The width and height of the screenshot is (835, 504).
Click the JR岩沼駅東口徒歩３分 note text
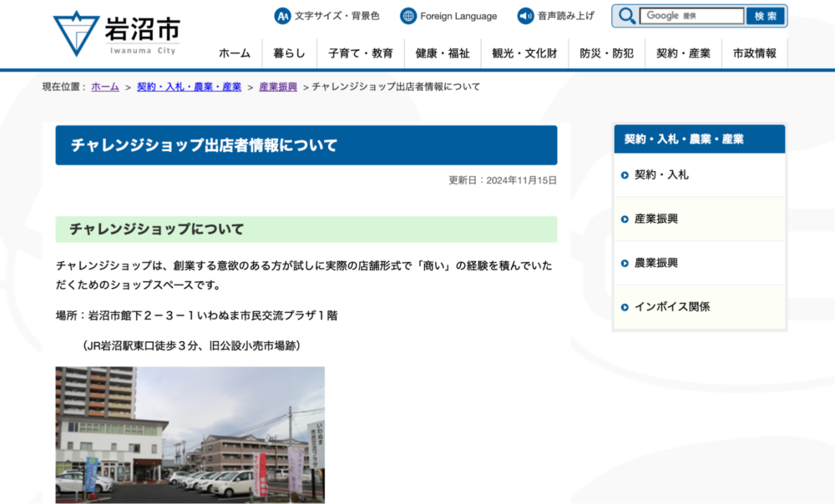[x=191, y=346]
